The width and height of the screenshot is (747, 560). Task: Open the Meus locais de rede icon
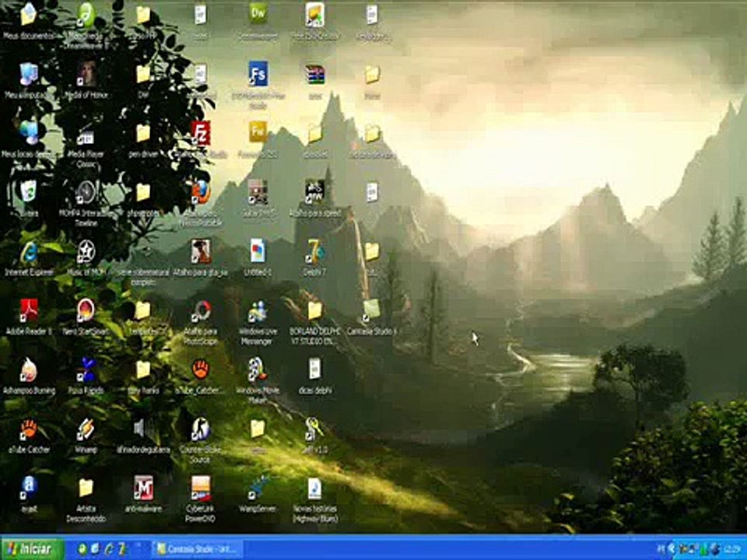(29, 132)
